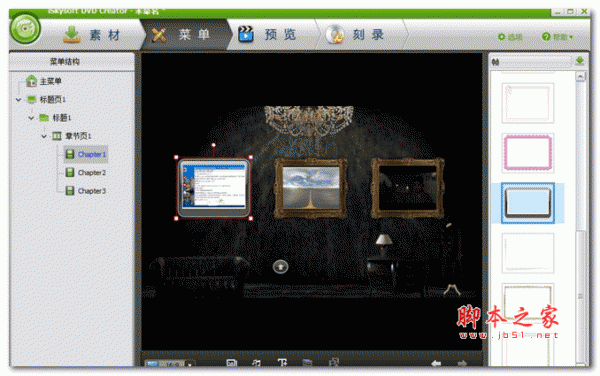Select the 标题页1 tree row
The height and width of the screenshot is (376, 600).
tap(46, 99)
